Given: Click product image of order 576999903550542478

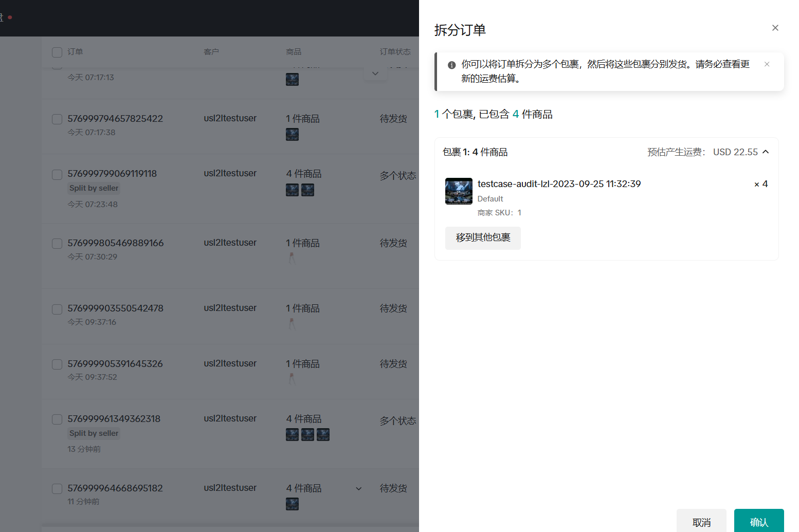Looking at the screenshot, I should pos(292,324).
